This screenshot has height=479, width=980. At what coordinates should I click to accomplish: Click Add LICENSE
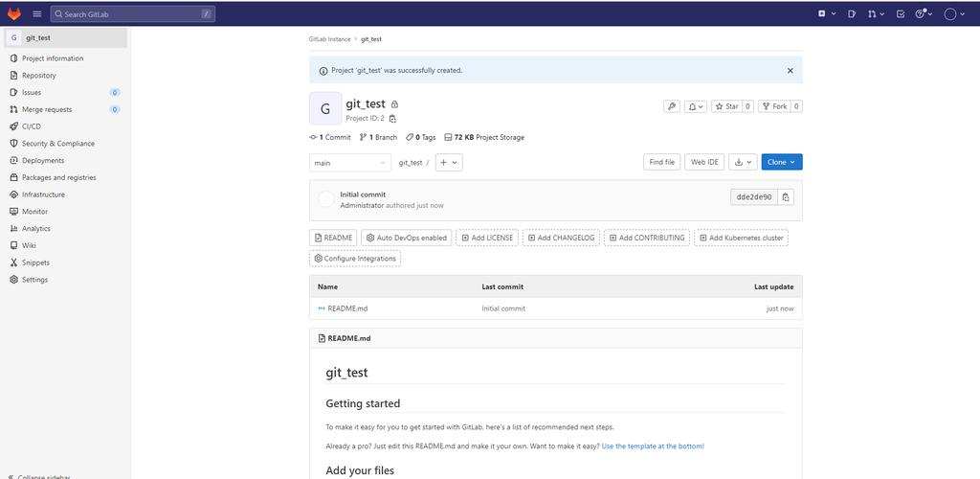(x=487, y=238)
